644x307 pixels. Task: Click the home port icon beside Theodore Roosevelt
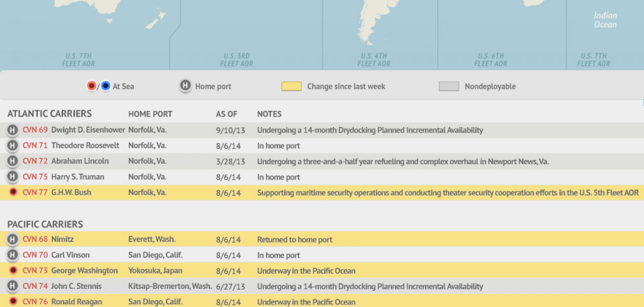click(12, 145)
